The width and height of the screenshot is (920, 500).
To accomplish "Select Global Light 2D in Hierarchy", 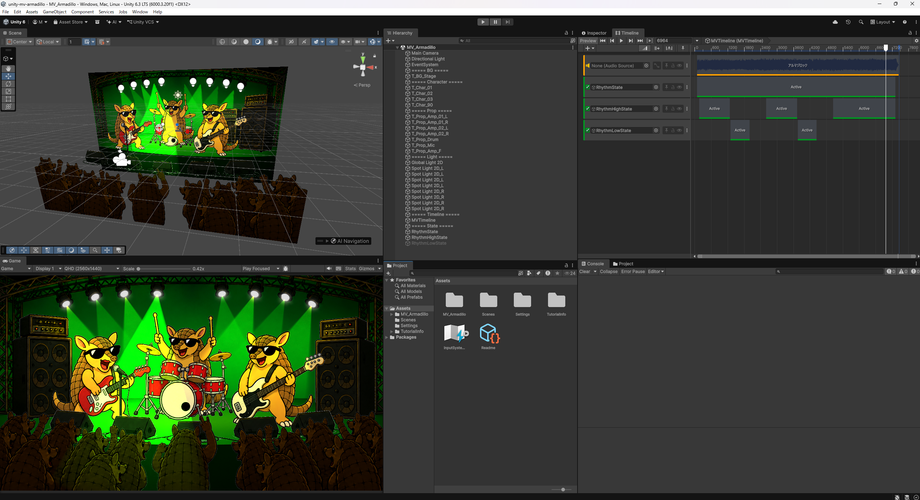I will [427, 163].
